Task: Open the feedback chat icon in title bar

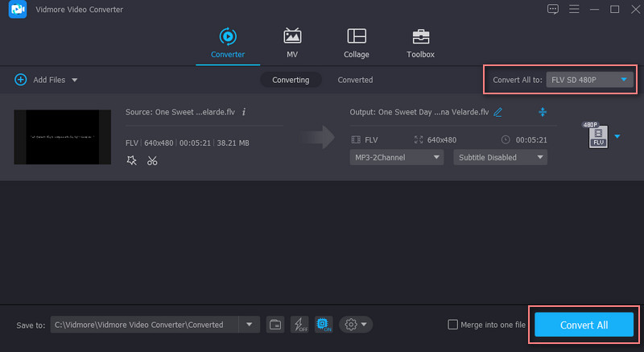Action: (x=552, y=10)
